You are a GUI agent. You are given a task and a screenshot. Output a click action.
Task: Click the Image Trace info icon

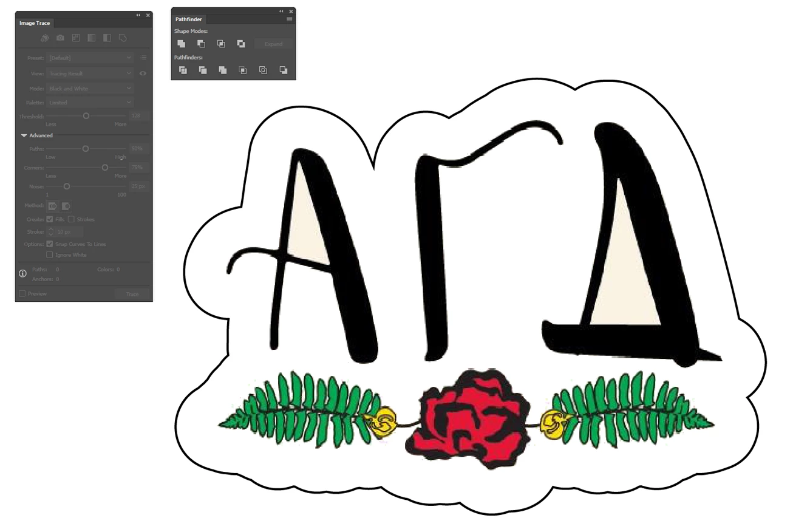pyautogui.click(x=22, y=274)
